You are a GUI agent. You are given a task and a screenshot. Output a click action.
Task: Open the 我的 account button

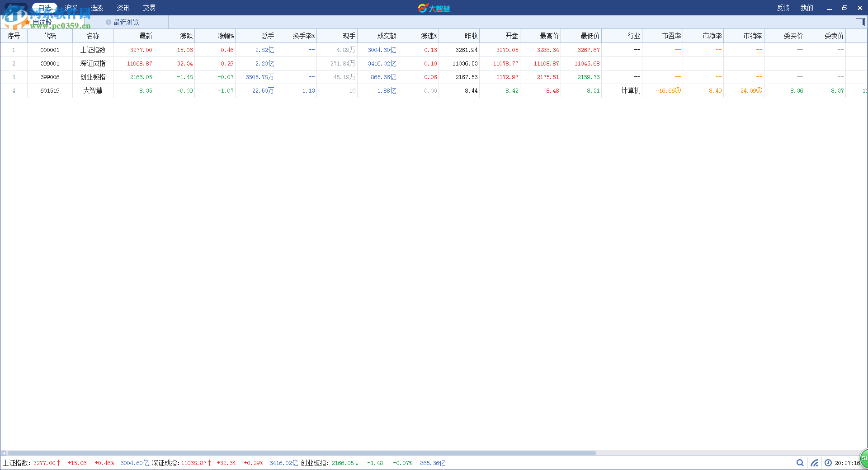click(x=807, y=8)
